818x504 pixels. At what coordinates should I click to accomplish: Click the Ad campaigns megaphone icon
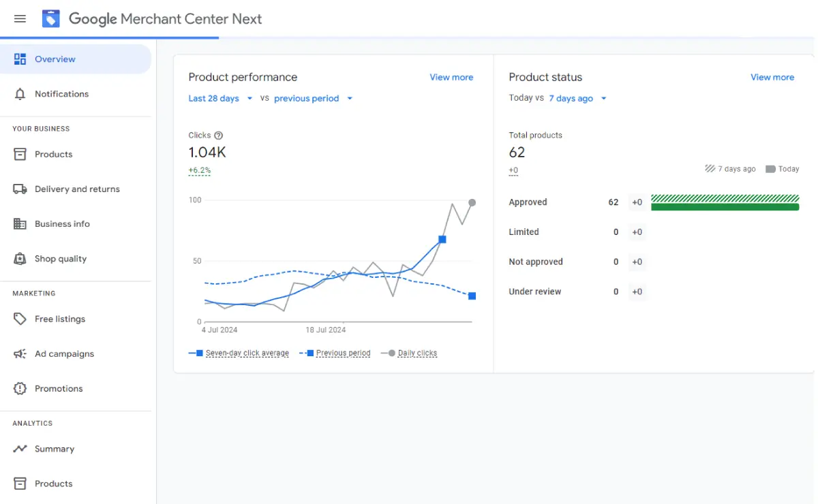coord(20,354)
